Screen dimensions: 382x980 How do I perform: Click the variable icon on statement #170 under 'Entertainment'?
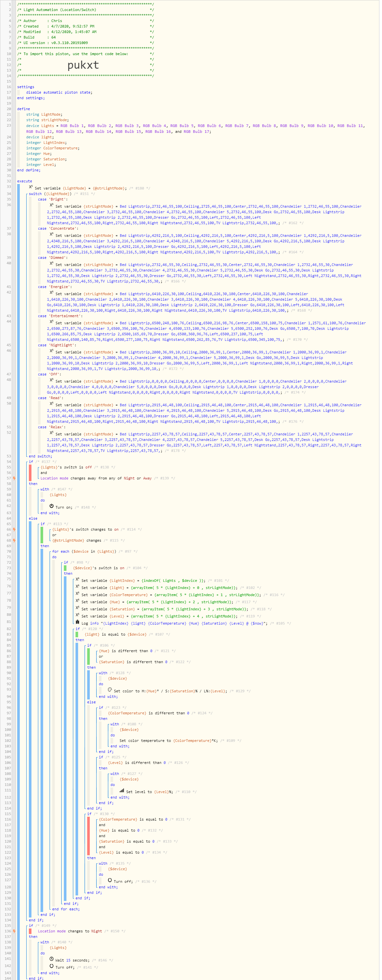point(52,322)
